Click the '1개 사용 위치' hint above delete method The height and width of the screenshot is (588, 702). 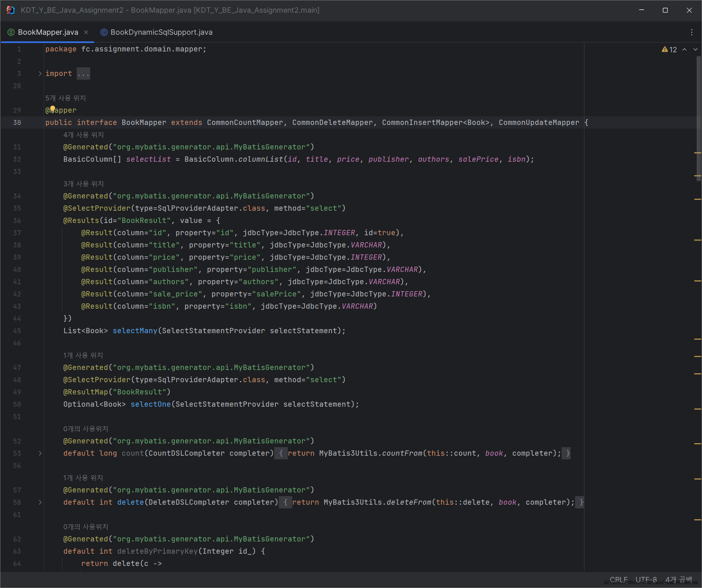pos(83,478)
